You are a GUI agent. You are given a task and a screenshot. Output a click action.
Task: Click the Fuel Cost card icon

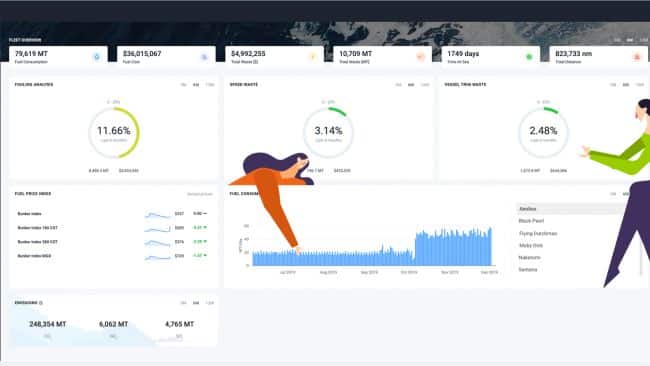204,57
